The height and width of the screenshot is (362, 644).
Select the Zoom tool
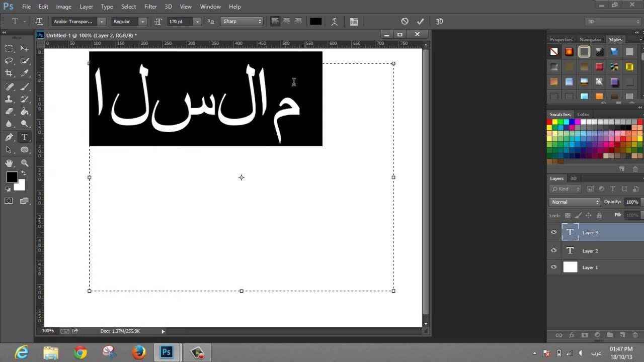click(25, 163)
